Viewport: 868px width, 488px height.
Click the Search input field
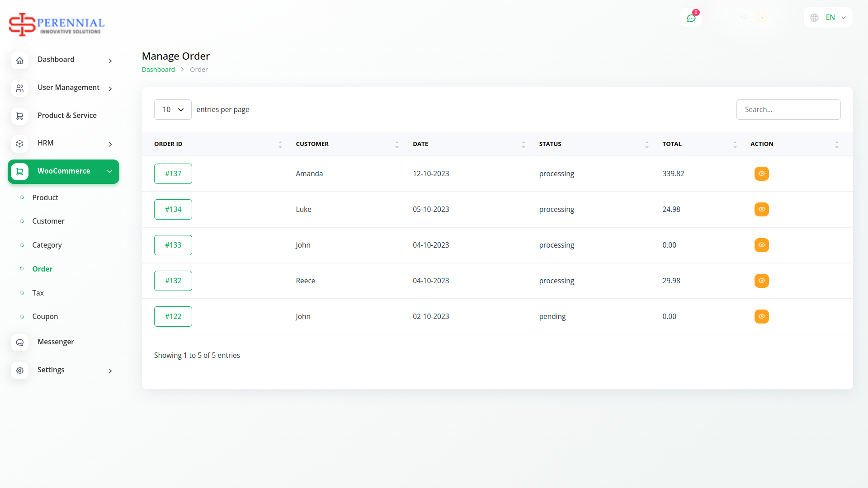(788, 109)
